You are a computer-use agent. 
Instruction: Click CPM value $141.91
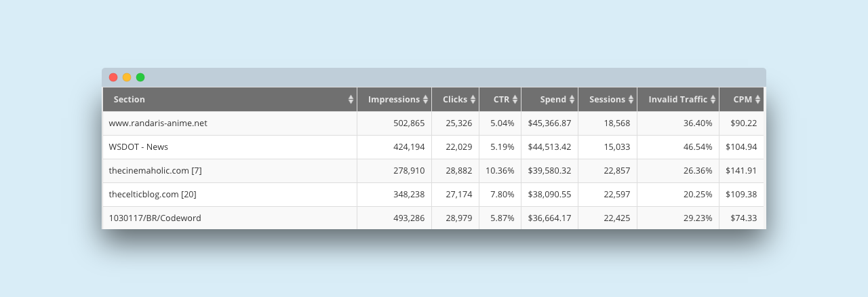coord(741,171)
